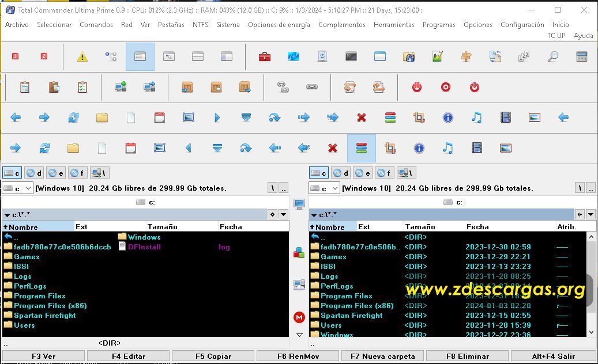Click the monitor icon between panels
Screen dimensions: 598x364
pyautogui.click(x=299, y=204)
